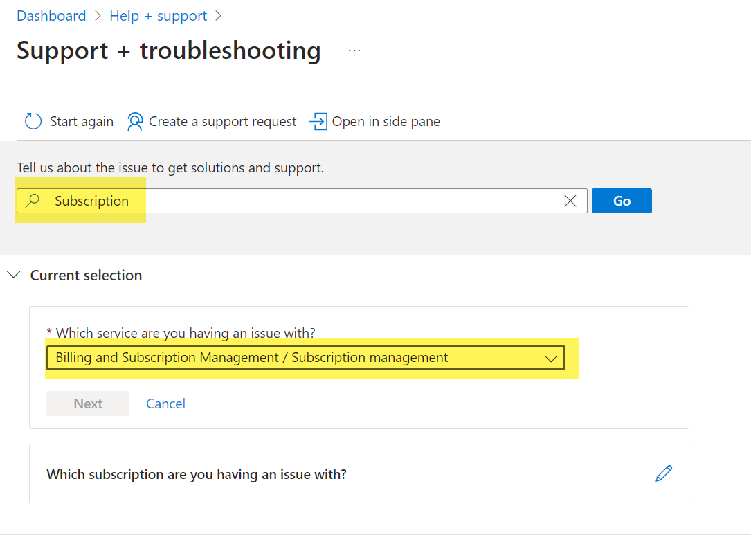Screen dimensions: 751x560
Task: Click the support request person icon
Action: point(135,121)
